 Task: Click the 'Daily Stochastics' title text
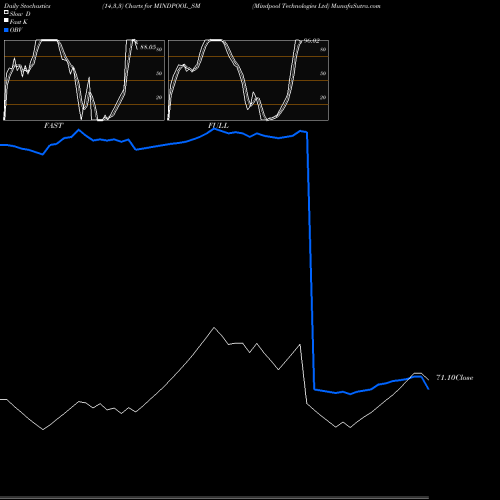(27, 6)
